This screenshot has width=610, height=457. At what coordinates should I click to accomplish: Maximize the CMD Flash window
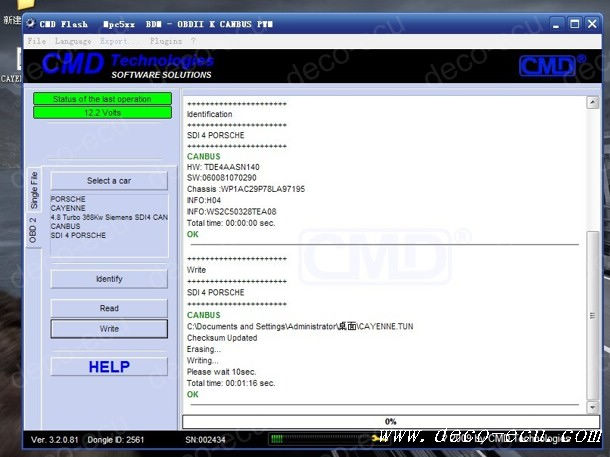coord(574,24)
